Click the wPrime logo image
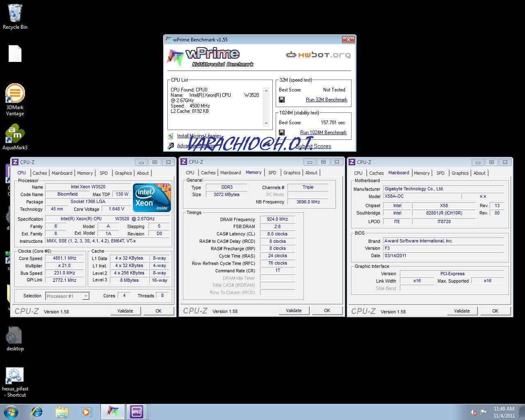This screenshot has width=525, height=420. [210, 57]
